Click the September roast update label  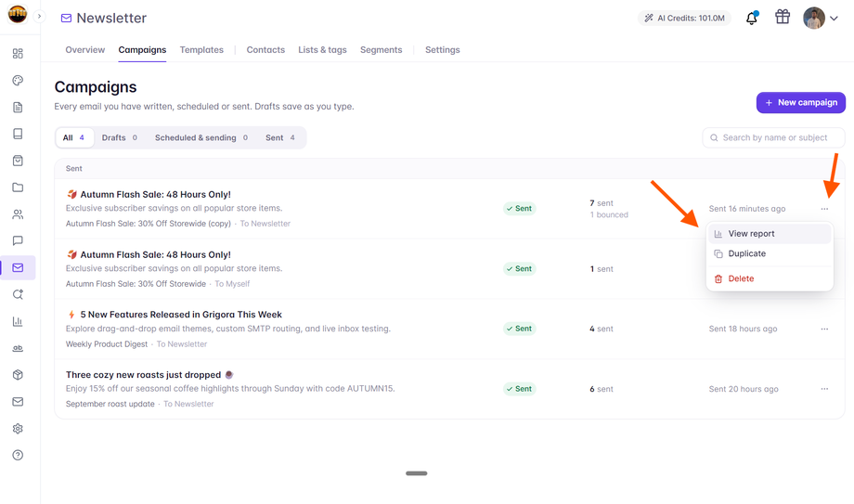tap(110, 405)
